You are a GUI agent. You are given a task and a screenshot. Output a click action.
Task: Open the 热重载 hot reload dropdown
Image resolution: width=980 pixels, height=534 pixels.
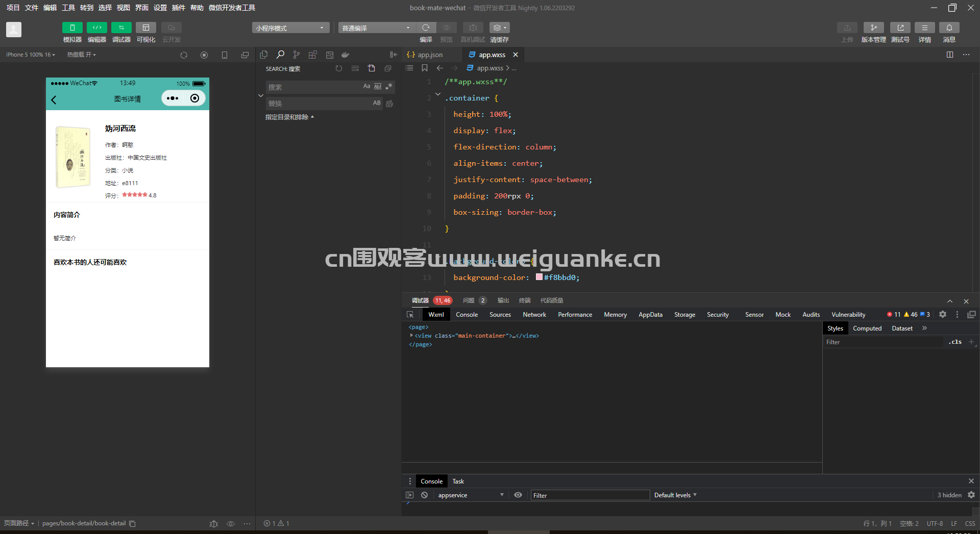(81, 55)
